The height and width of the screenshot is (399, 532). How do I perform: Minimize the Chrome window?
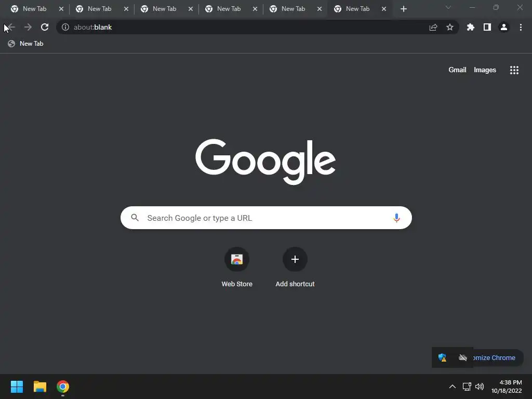[472, 7]
